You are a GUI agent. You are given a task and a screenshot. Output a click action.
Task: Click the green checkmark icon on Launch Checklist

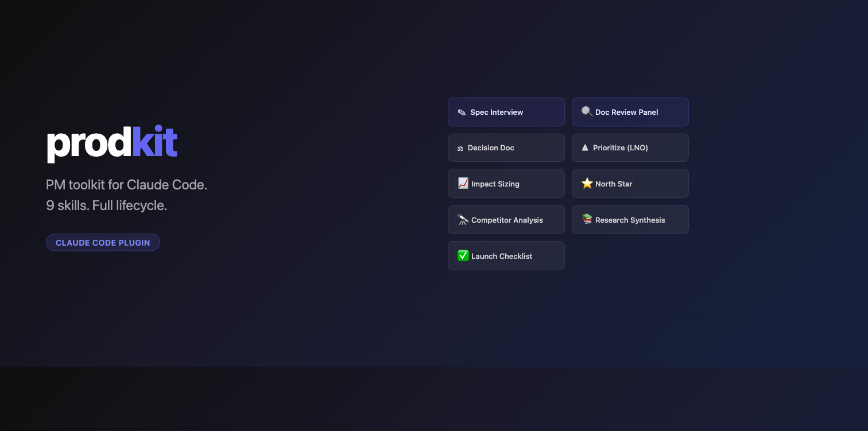[x=463, y=256]
